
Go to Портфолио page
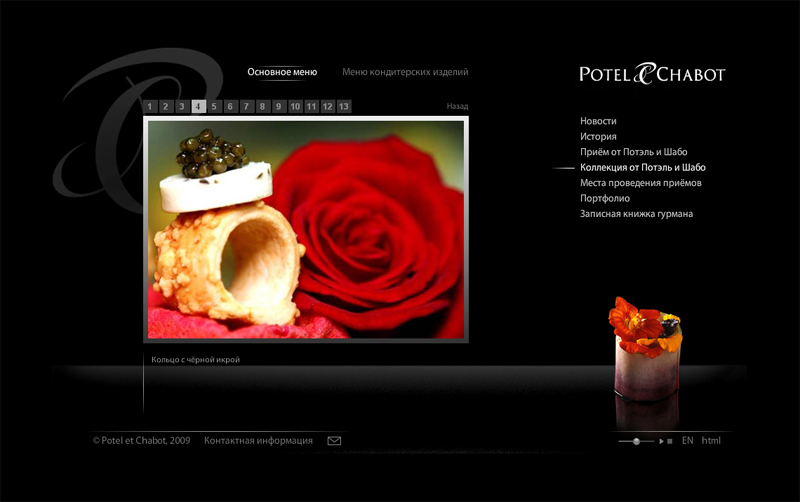pos(605,198)
